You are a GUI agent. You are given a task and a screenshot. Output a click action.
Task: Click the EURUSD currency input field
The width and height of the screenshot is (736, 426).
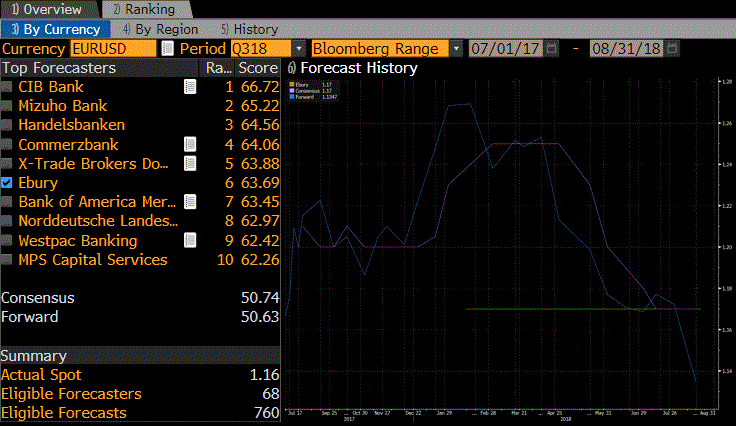(113, 48)
